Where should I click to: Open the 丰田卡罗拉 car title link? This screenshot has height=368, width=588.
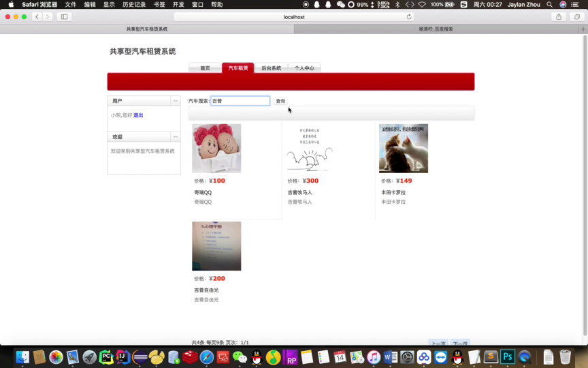tap(393, 192)
